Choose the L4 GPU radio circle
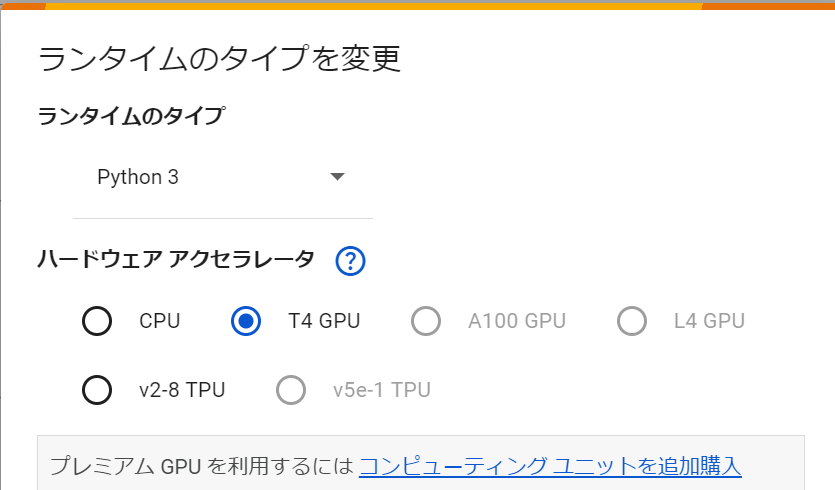Screen dimensions: 835x490 click(632, 321)
